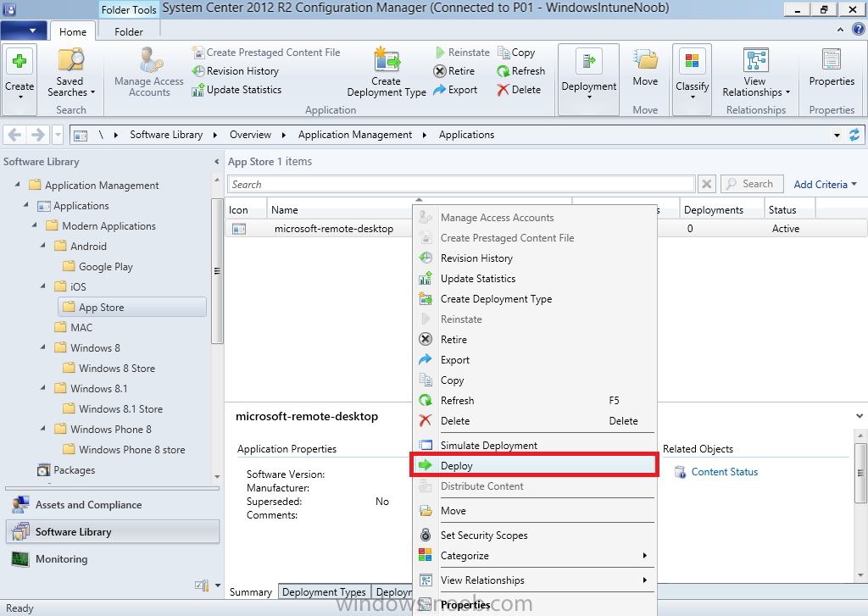This screenshot has height=616, width=868.
Task: Collapse the Android tree node
Action: coord(43,246)
